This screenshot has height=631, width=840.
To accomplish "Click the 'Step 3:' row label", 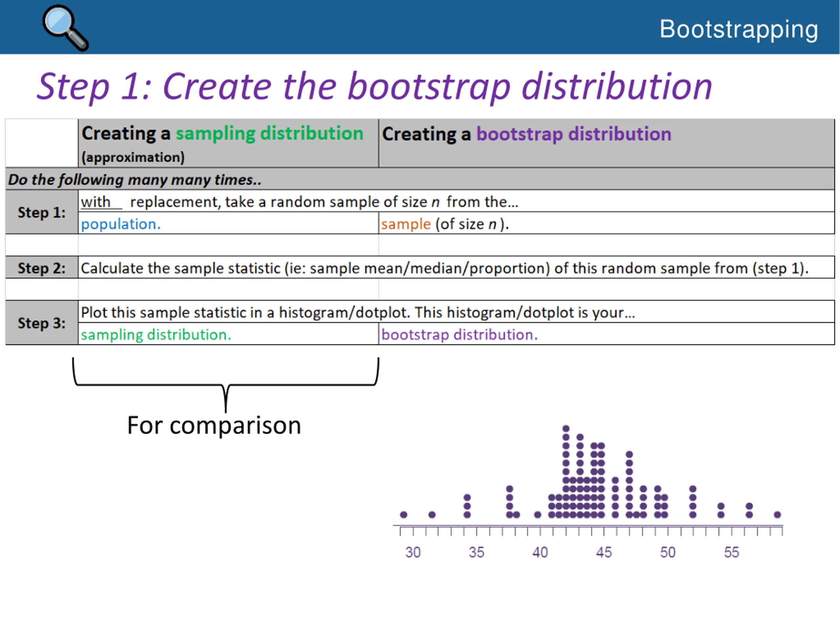I will coord(42,323).
